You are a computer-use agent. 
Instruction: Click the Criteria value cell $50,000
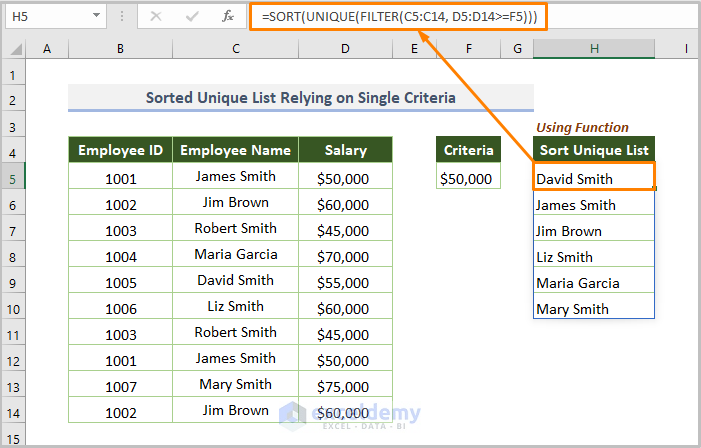[468, 179]
